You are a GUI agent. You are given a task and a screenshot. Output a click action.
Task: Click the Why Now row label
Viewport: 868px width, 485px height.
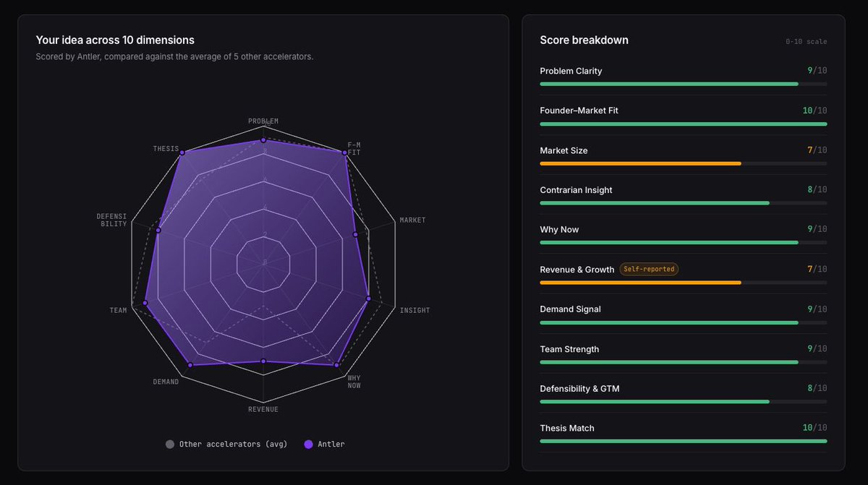(559, 230)
